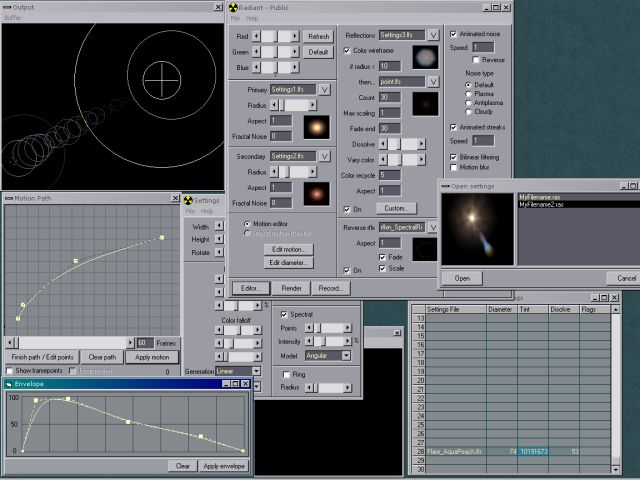Click the Reverse iflx preview thumbnail

click(x=425, y=248)
